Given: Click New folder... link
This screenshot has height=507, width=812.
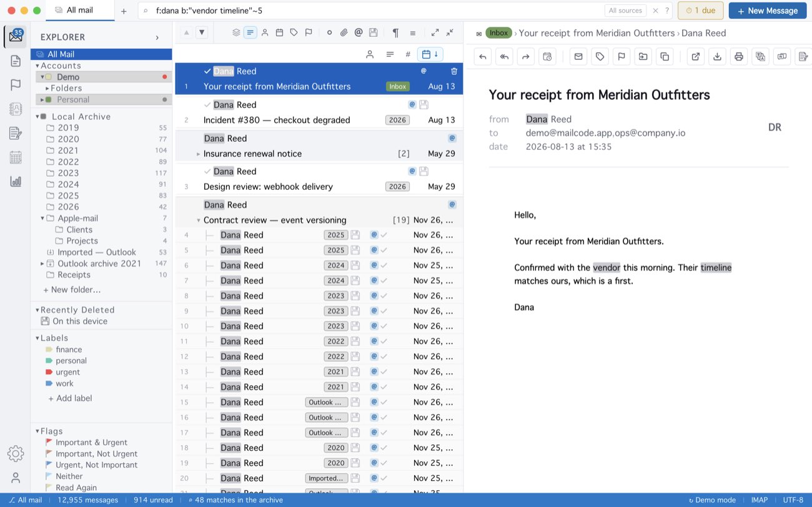Looking at the screenshot, I should pyautogui.click(x=72, y=290).
